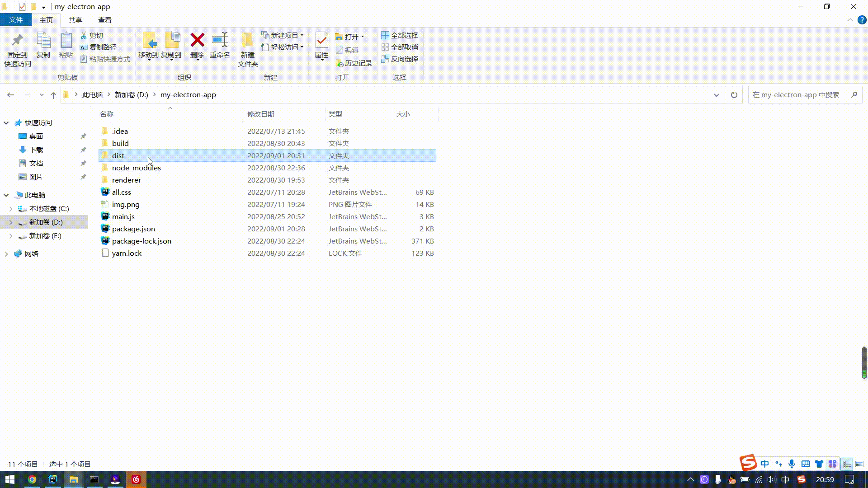This screenshot has height=488, width=868.
Task: Click Invert selection option
Action: coord(400,59)
